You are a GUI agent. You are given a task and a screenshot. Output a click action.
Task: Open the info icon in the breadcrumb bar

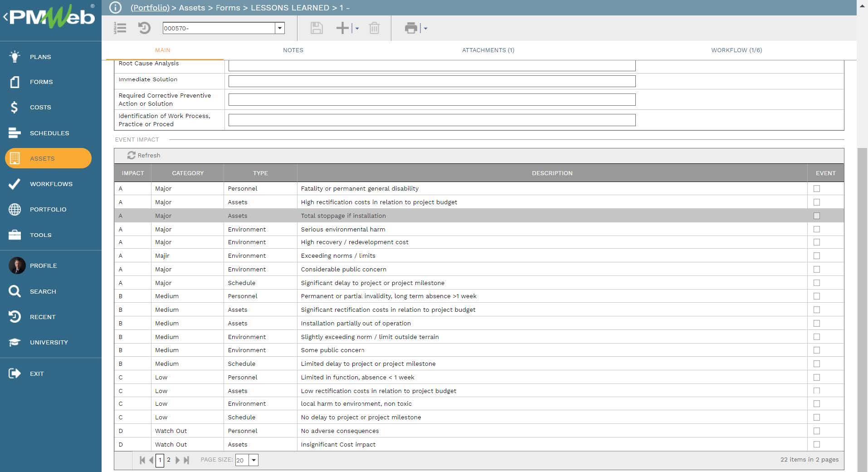(x=116, y=8)
